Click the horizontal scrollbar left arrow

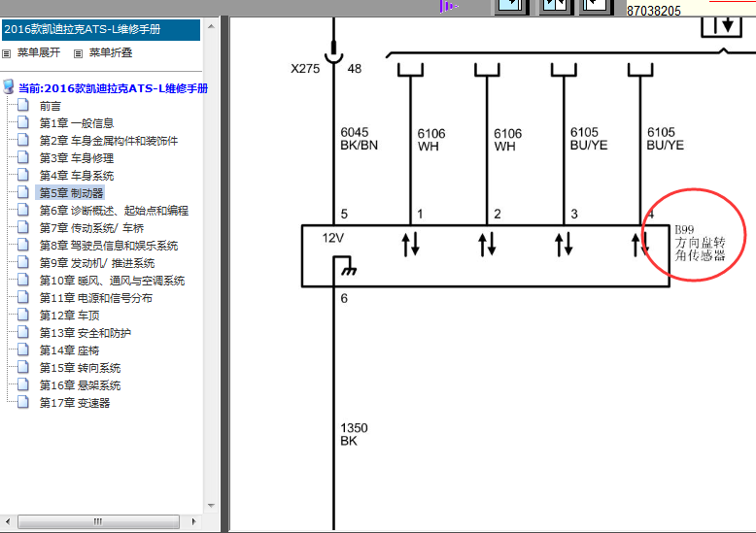(x=7, y=521)
